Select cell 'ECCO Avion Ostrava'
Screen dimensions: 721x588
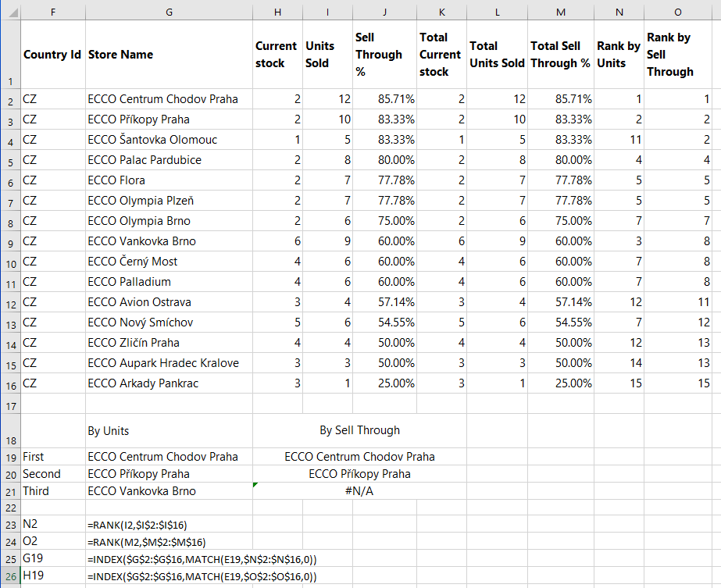tap(169, 302)
